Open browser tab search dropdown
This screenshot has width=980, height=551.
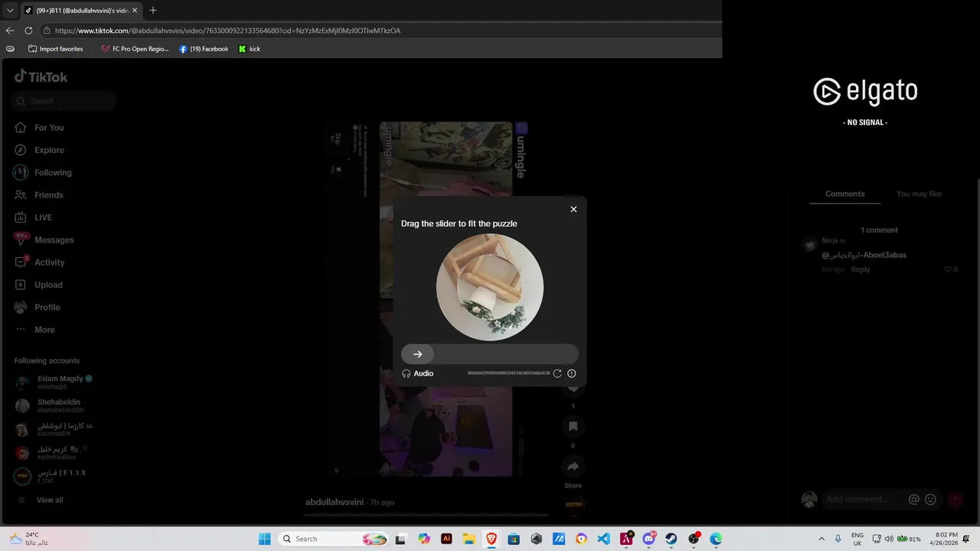10,11
